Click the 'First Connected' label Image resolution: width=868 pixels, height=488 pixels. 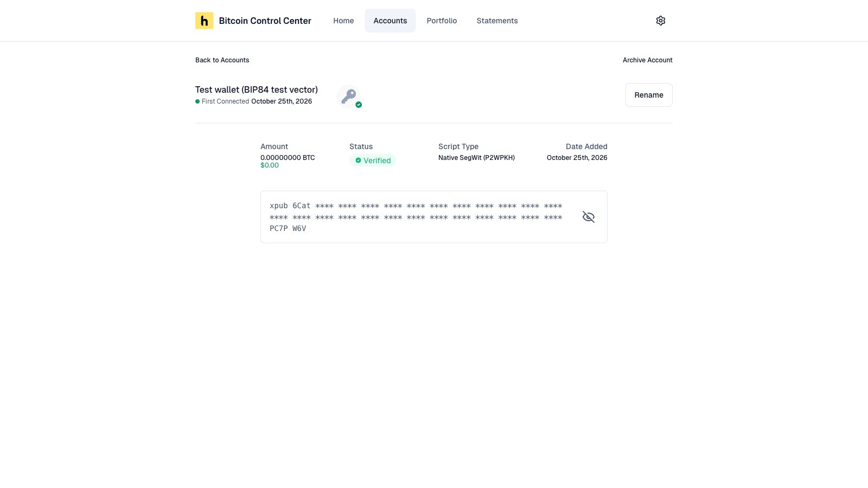click(x=225, y=101)
